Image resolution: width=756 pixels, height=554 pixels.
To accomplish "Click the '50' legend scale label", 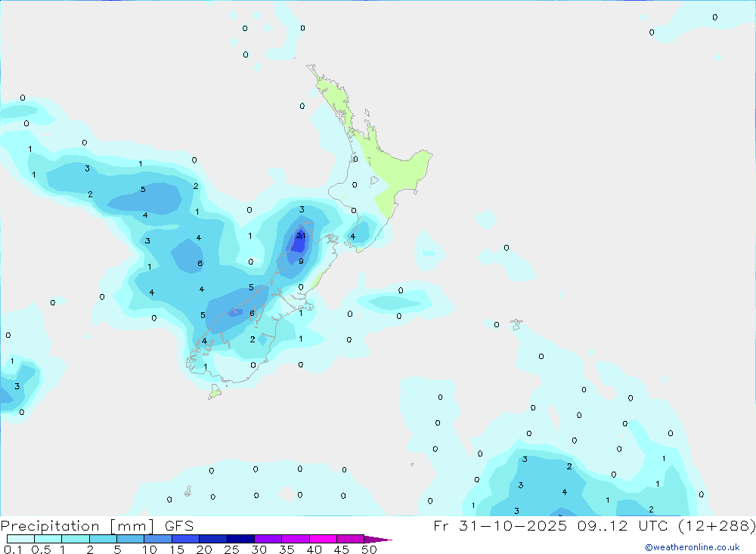I will click(x=369, y=549).
